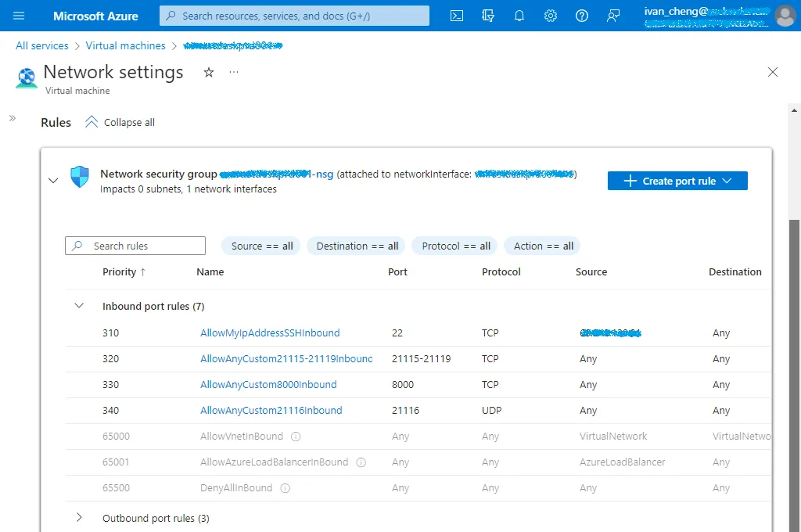Open the attached networkInterface link

tap(524, 174)
